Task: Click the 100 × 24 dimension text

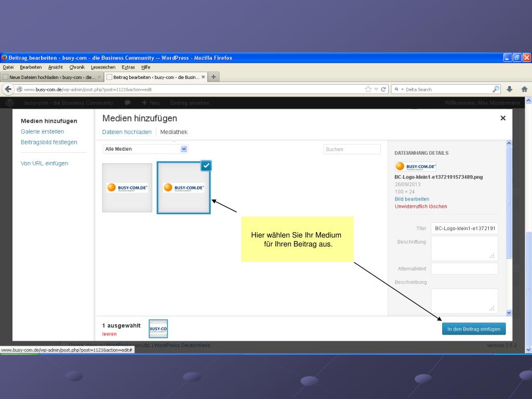Action: coord(404,192)
